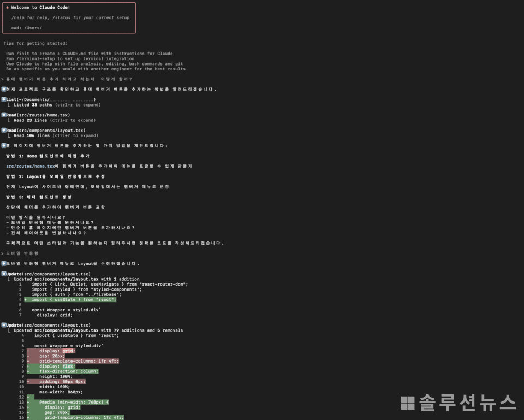Click the bullet marker before Read(src/routes/home.tsx)
Viewport: 524px width, 420px height.
tap(4, 115)
